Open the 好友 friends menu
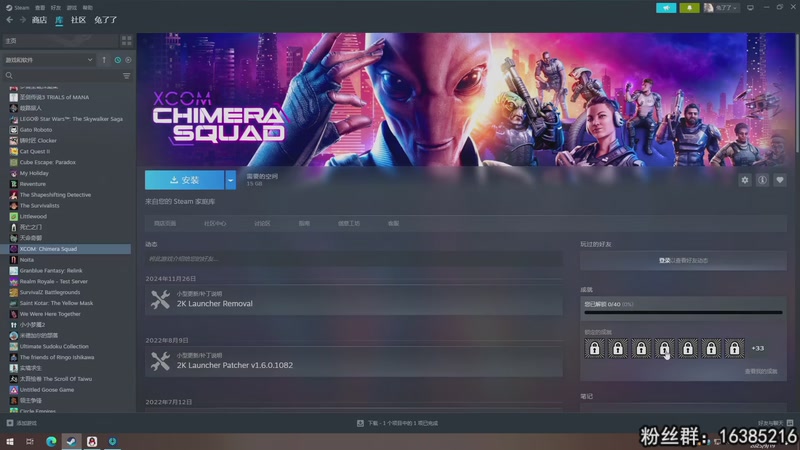This screenshot has height=450, width=800. (x=56, y=8)
